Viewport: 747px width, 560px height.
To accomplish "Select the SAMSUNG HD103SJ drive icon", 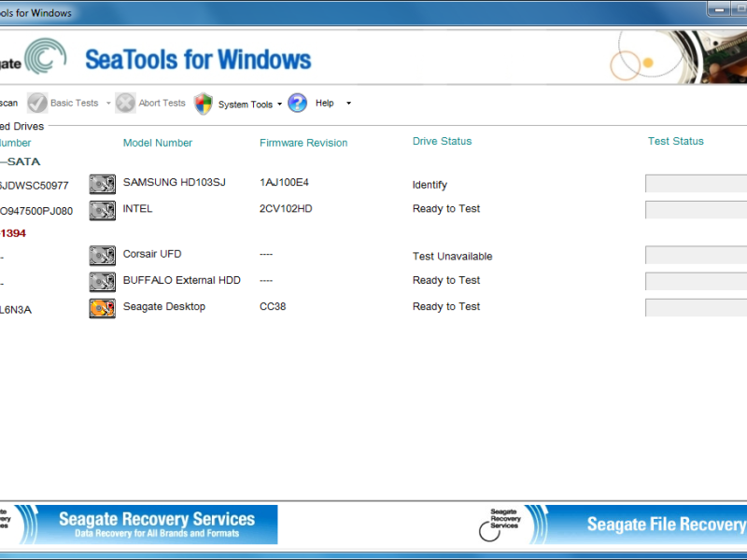I will (x=103, y=184).
